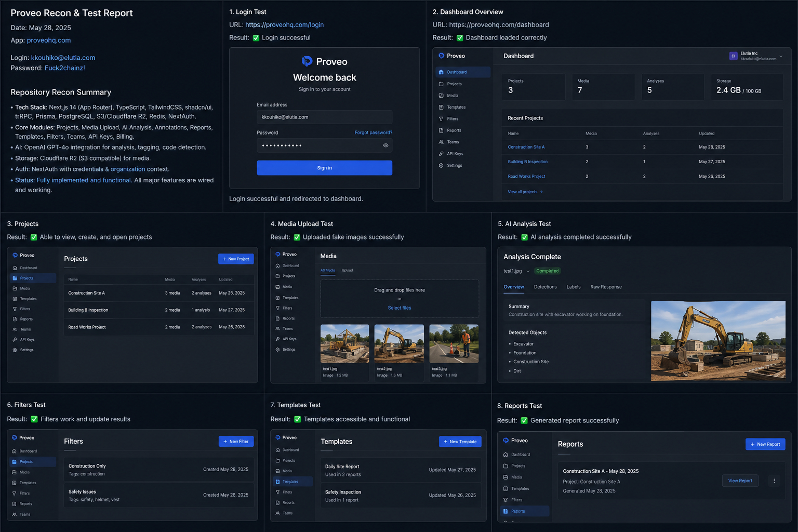The image size is (798, 532).
Task: Click the Teams icon in Dashboard Overview sidebar
Action: [441, 142]
